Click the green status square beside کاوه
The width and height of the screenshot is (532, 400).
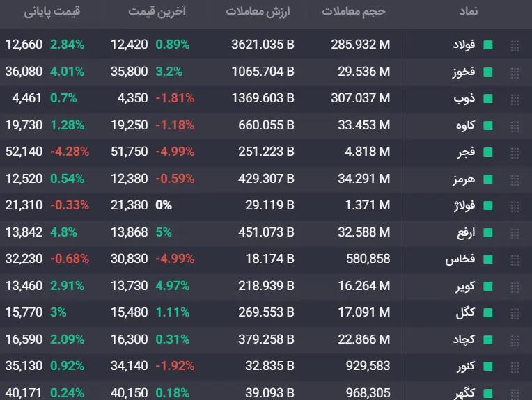[x=488, y=125]
